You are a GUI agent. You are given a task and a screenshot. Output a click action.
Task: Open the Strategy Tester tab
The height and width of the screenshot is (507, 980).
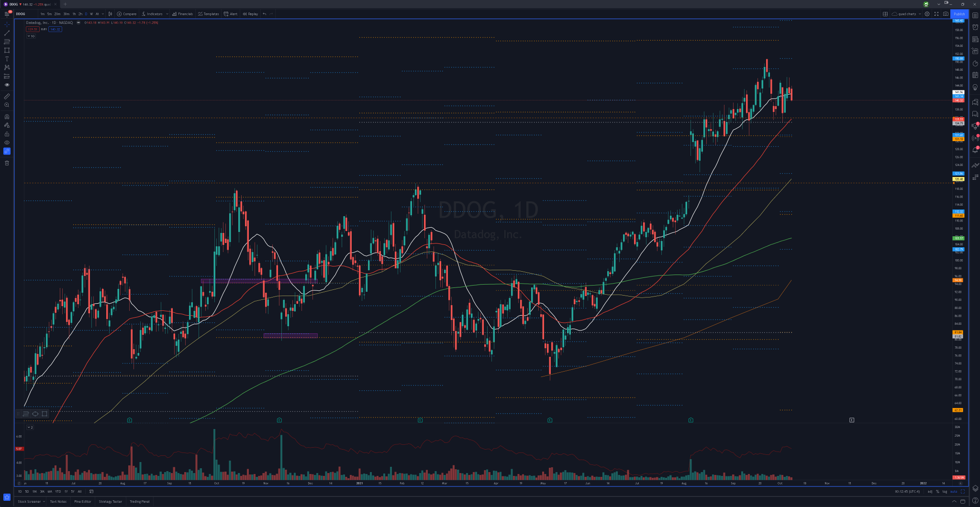coord(111,501)
